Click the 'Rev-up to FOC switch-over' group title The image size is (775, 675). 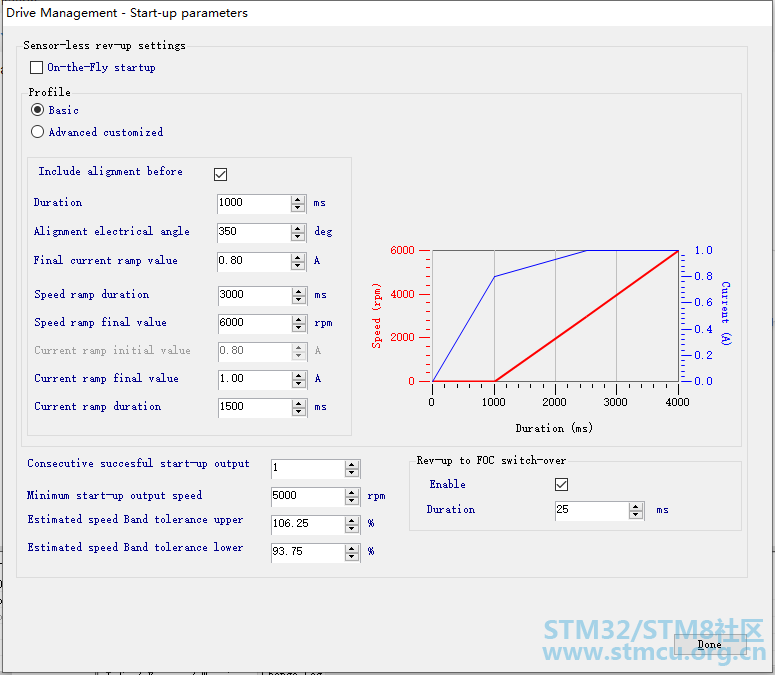click(491, 461)
